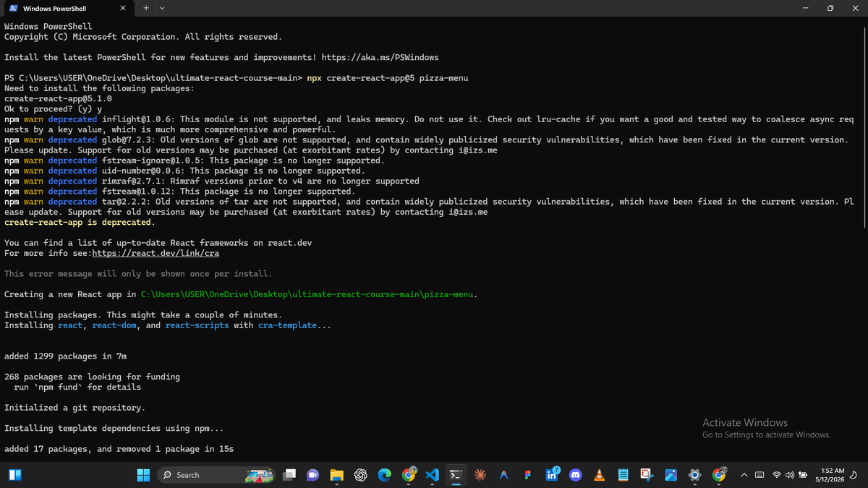Open a new terminal tab with plus
The image size is (868, 488).
[x=146, y=9]
